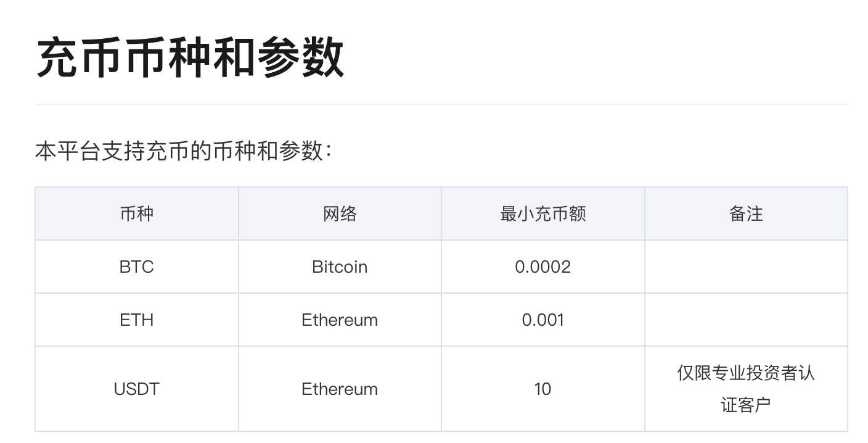
Task: Select the 备注 column header
Action: click(x=746, y=214)
